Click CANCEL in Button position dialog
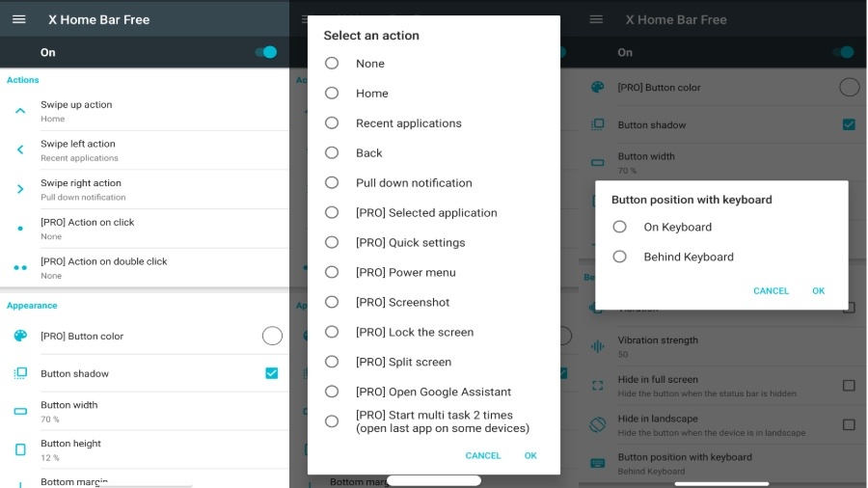Screen dimensions: 868x488 pos(771,290)
